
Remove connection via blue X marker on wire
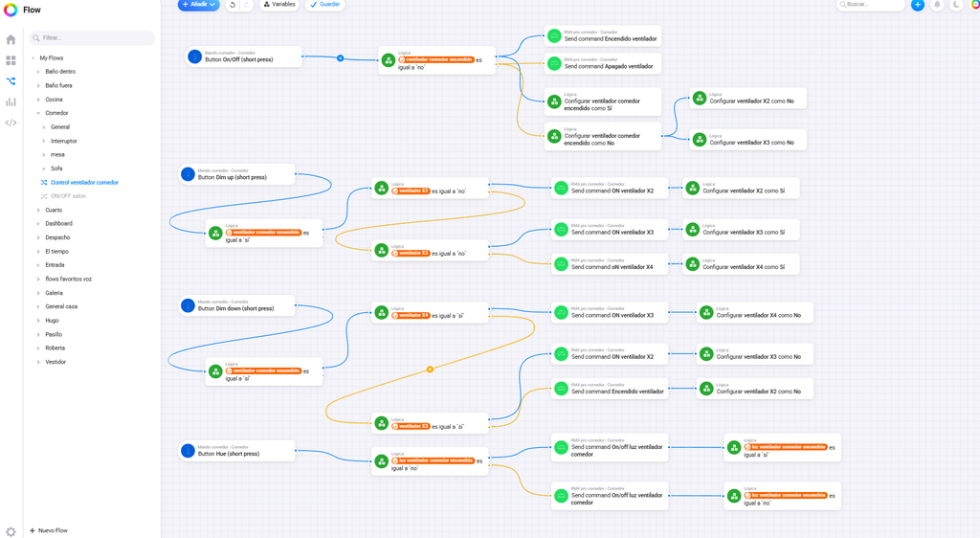tap(340, 58)
